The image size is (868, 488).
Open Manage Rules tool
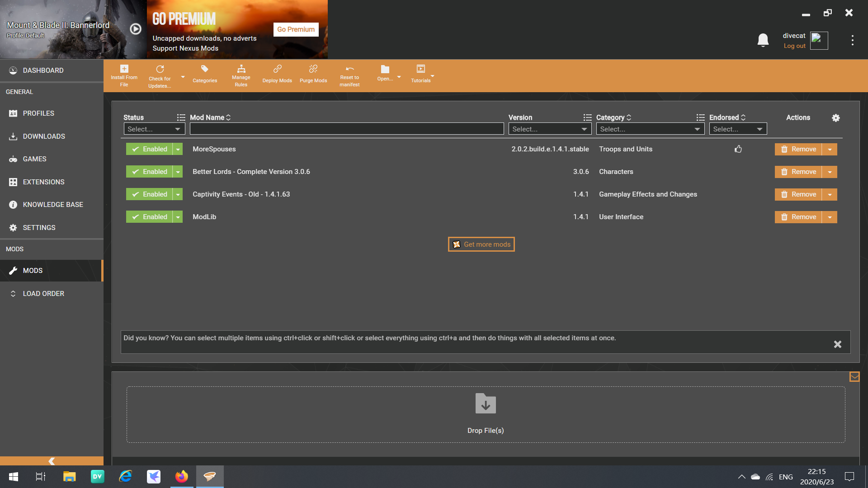[241, 75]
